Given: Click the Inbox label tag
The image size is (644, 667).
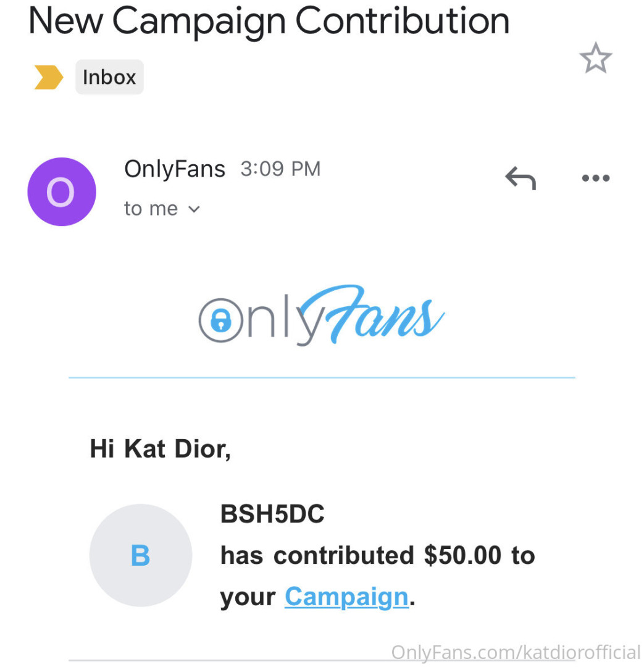Looking at the screenshot, I should 109,77.
